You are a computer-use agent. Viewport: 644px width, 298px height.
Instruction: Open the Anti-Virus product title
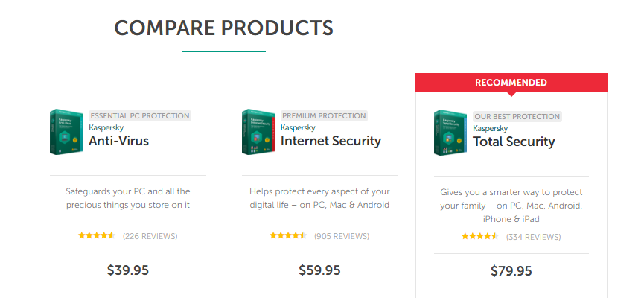pyautogui.click(x=118, y=141)
